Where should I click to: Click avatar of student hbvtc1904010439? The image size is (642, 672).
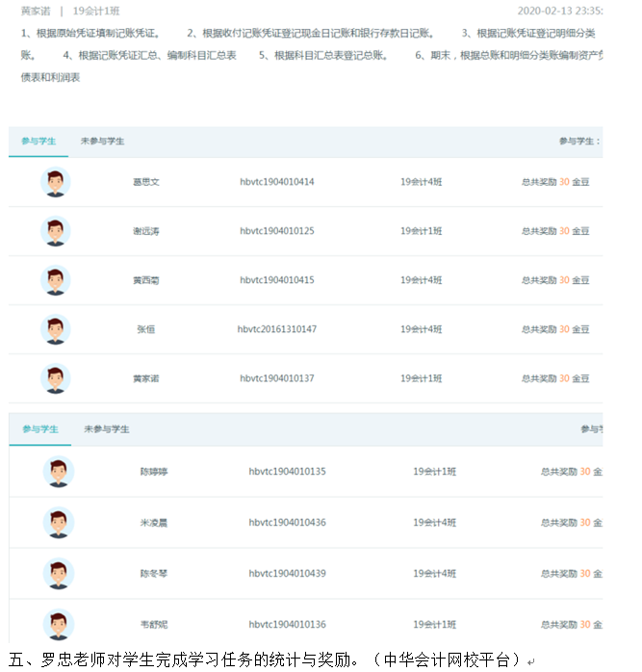[x=59, y=574]
